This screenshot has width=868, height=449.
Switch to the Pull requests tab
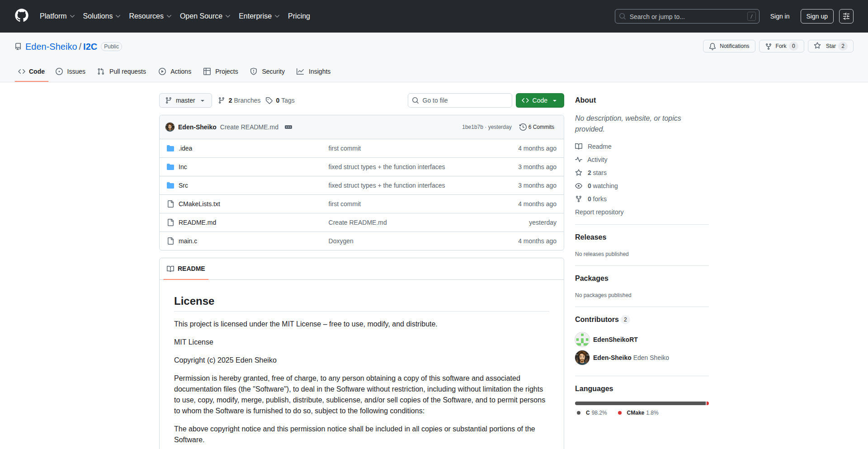(x=122, y=71)
